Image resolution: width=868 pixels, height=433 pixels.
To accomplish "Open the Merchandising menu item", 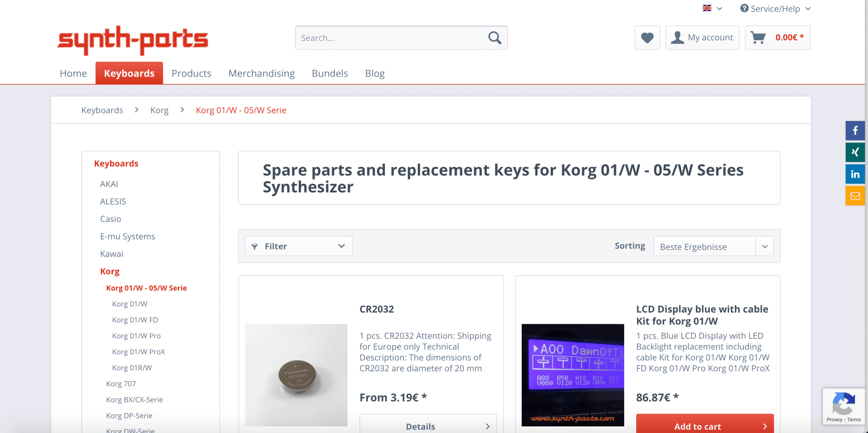I will [261, 73].
